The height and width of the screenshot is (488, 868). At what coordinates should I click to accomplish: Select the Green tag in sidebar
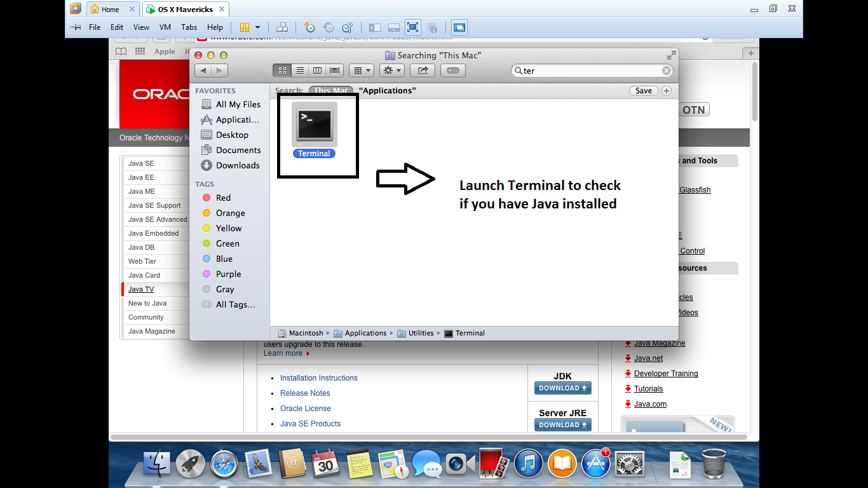click(220, 243)
